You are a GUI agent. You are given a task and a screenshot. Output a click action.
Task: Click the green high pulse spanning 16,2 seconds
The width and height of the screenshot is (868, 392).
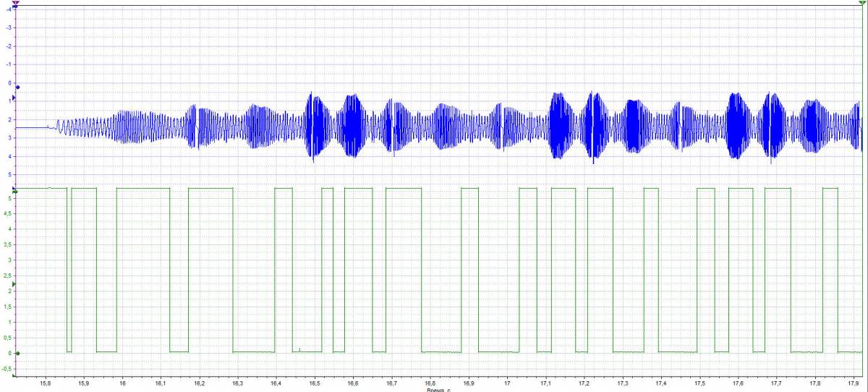210,188
